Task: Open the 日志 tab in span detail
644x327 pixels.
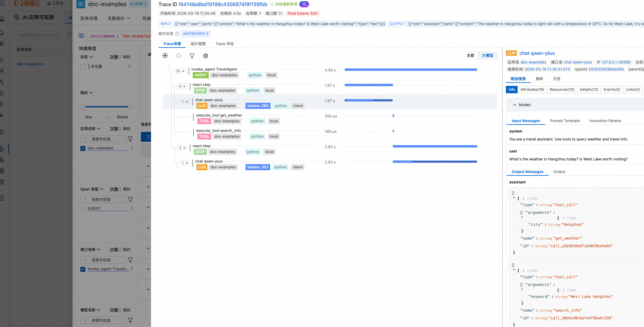Action: (557, 79)
